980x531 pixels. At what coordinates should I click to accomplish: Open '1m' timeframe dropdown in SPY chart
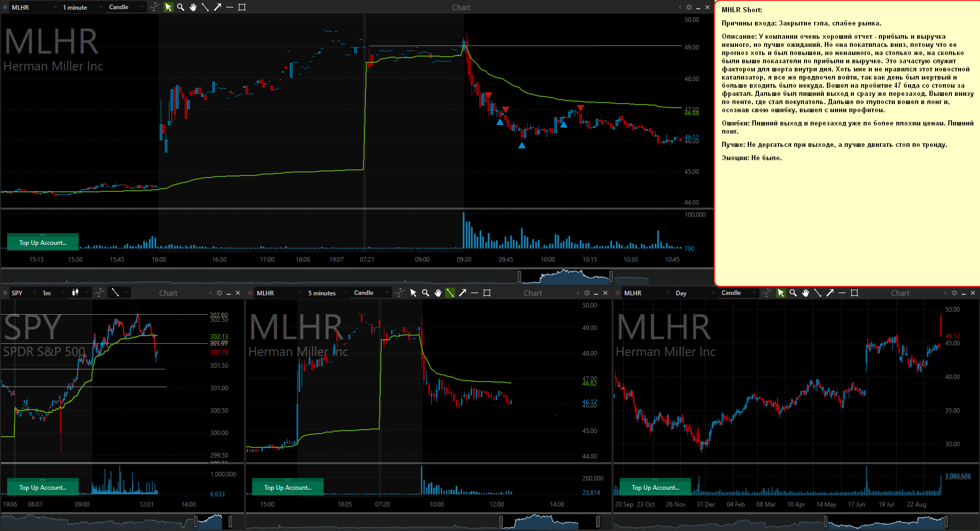54,293
